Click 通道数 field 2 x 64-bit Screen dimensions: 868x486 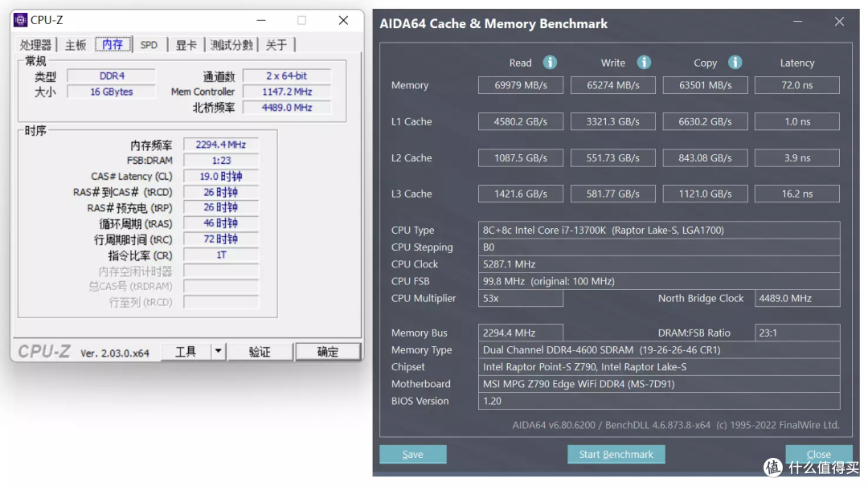pyautogui.click(x=287, y=76)
